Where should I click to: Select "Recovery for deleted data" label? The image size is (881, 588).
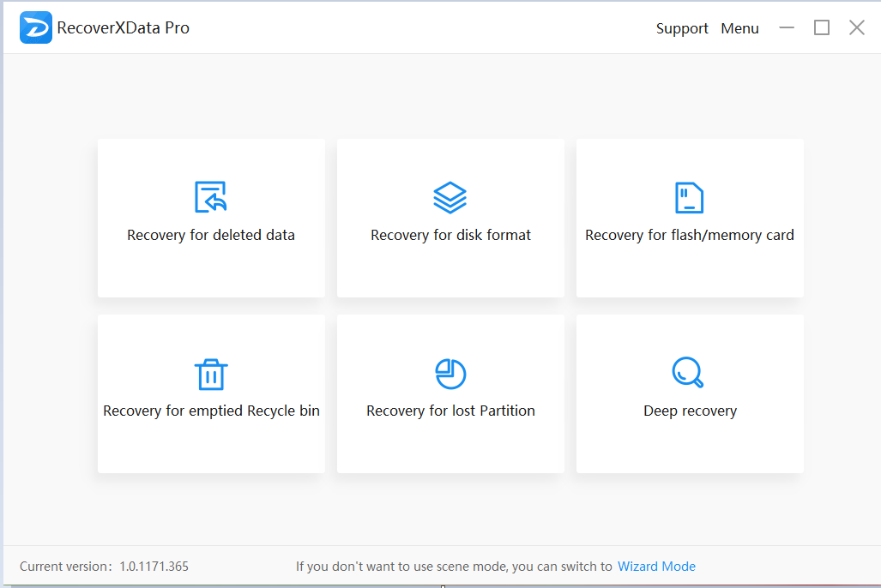coord(211,235)
